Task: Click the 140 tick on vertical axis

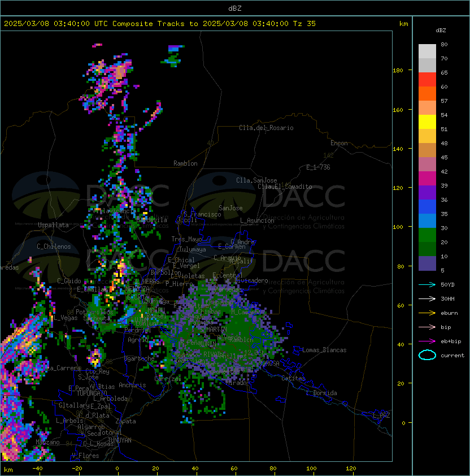Action: [398, 149]
